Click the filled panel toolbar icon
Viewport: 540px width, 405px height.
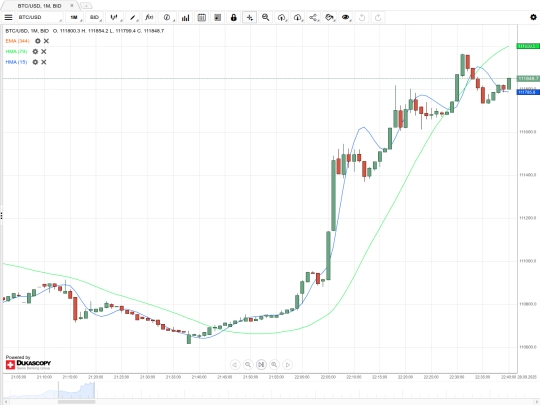[x=218, y=17]
